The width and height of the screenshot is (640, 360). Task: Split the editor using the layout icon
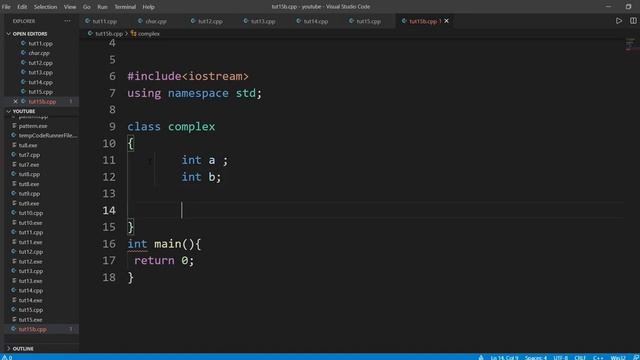[x=633, y=21]
